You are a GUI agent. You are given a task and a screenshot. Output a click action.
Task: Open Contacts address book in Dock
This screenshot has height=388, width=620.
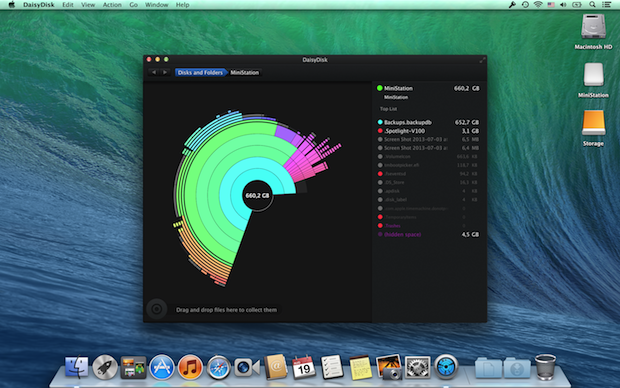click(276, 367)
